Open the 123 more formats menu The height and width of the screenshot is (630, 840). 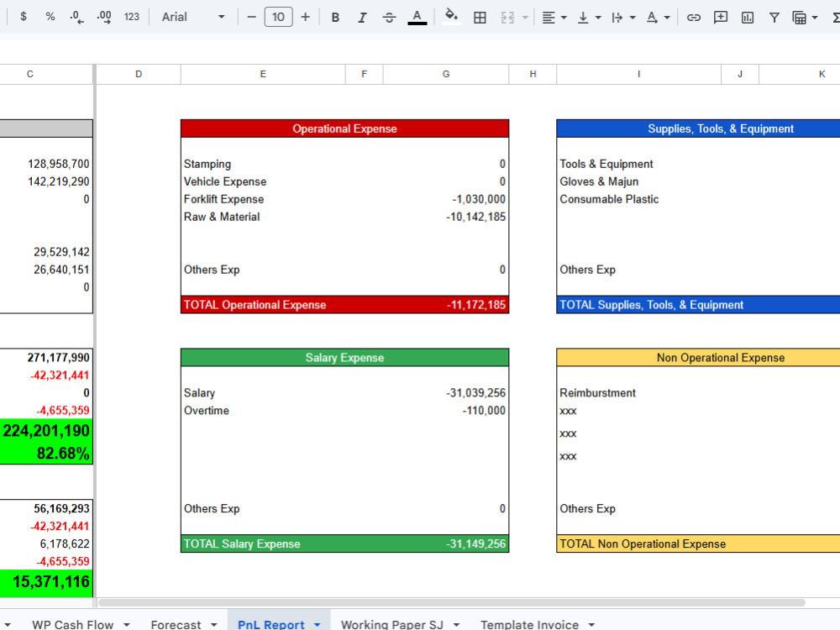click(x=132, y=17)
